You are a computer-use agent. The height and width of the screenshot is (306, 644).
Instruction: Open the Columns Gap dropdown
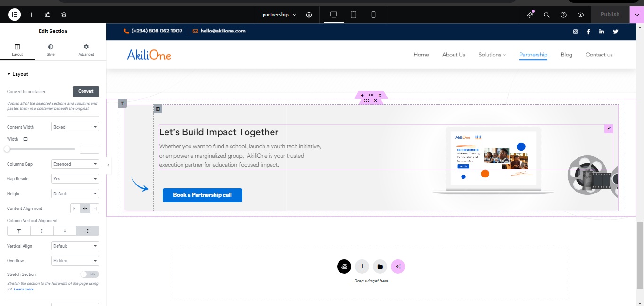pos(75,164)
